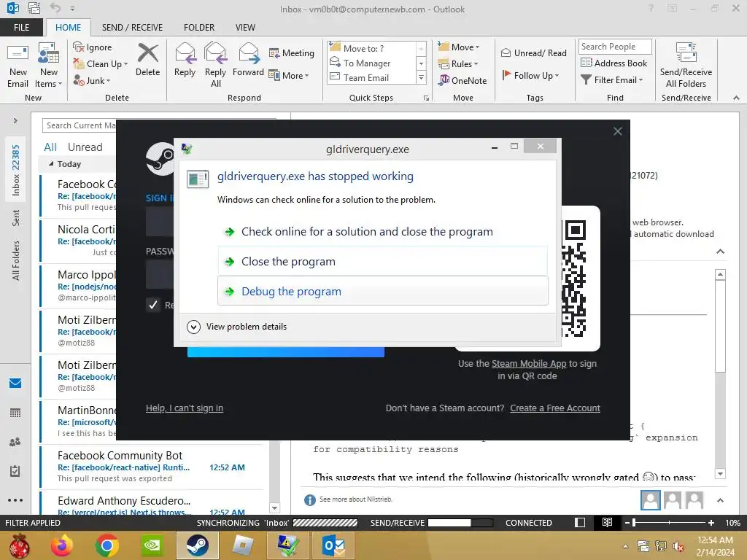Switch to the FOLDER tab

[x=199, y=28]
